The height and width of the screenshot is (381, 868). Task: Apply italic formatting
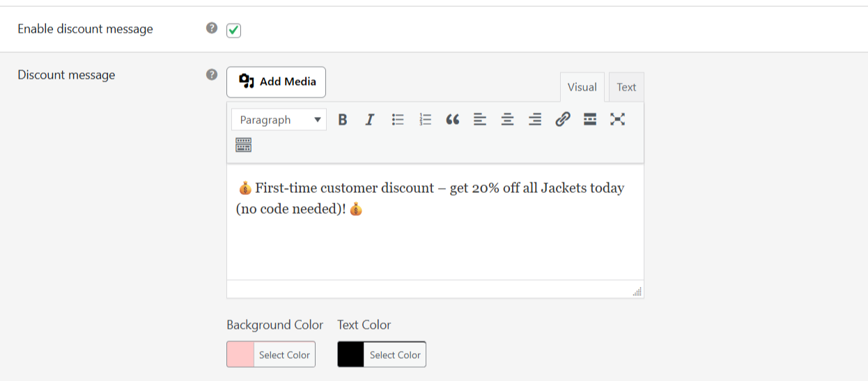click(370, 120)
